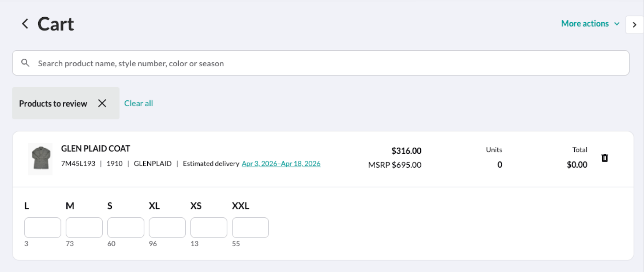Expand More actions via its chevron arrow

[617, 24]
